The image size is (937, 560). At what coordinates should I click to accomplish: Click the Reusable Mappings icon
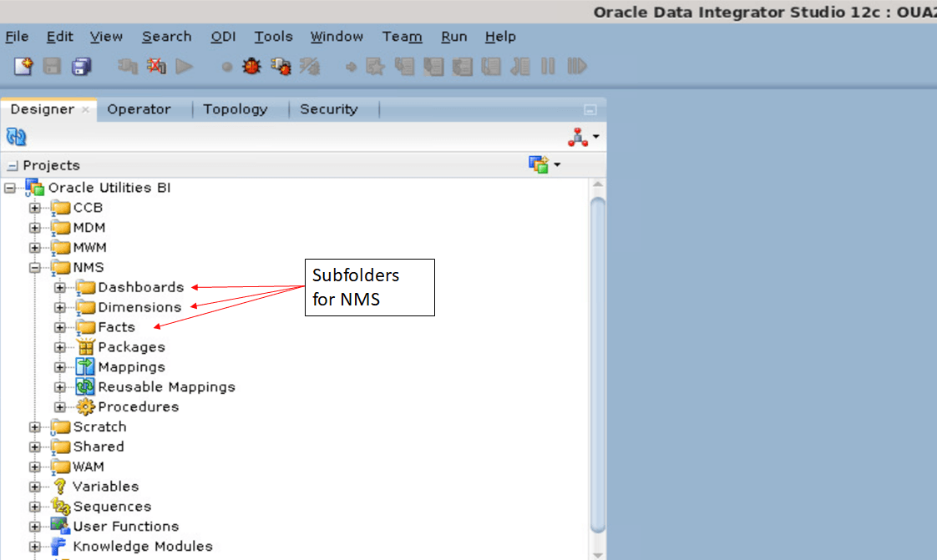(x=85, y=386)
